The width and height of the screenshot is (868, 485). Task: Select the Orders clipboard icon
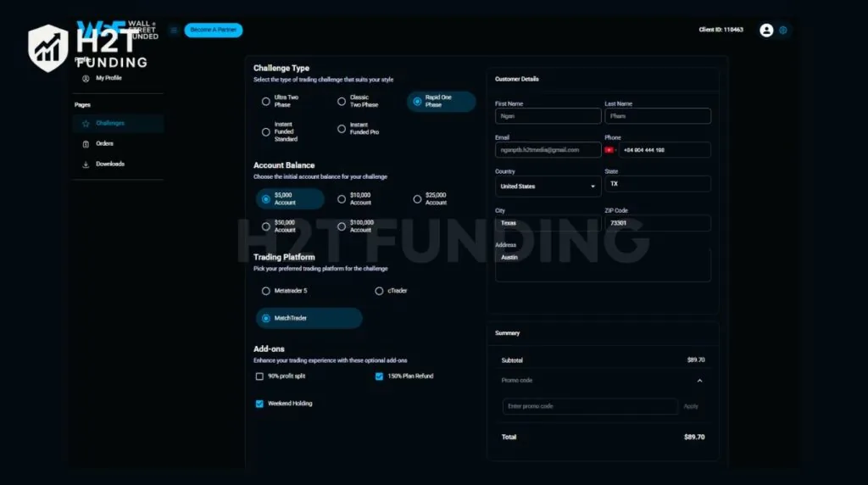click(x=86, y=144)
